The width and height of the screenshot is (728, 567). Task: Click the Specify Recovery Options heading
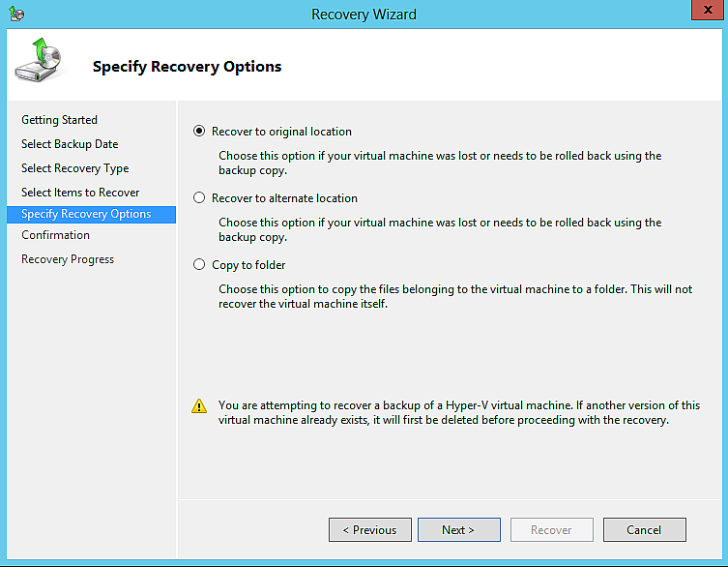(188, 67)
